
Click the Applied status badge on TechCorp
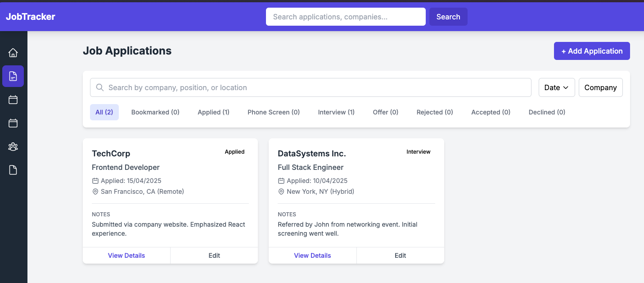[x=234, y=152]
